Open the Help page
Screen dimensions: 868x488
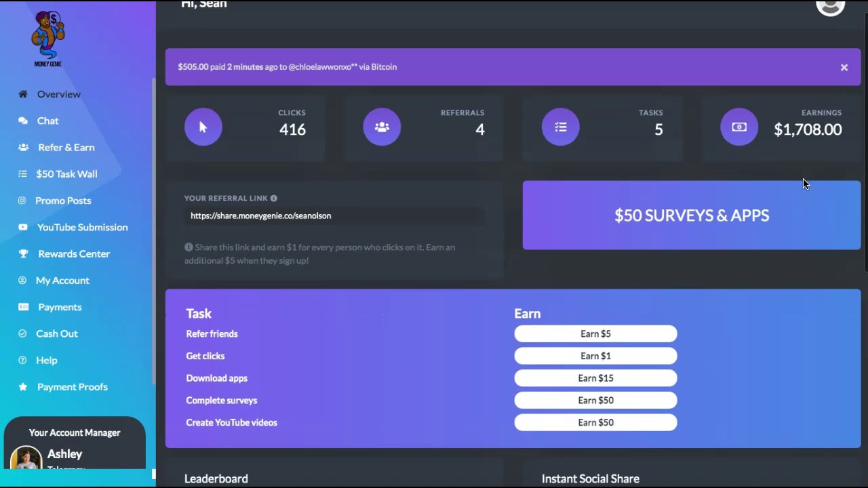(46, 360)
